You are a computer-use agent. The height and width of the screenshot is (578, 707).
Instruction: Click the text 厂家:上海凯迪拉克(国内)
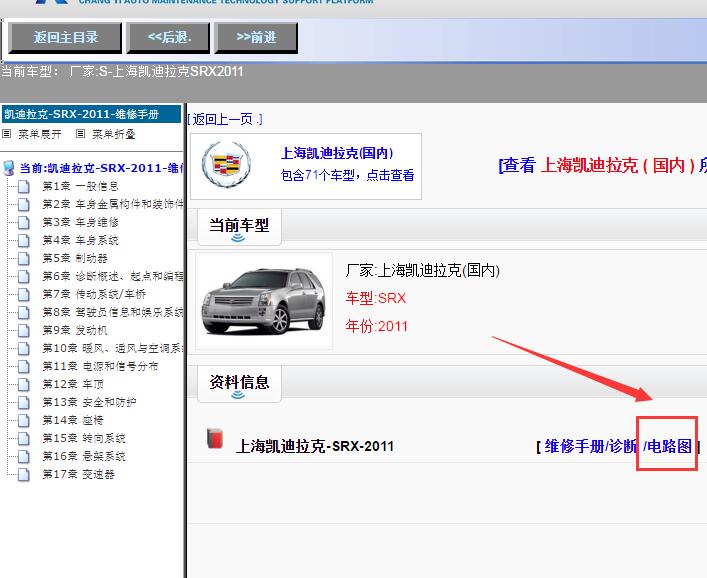coord(422,271)
